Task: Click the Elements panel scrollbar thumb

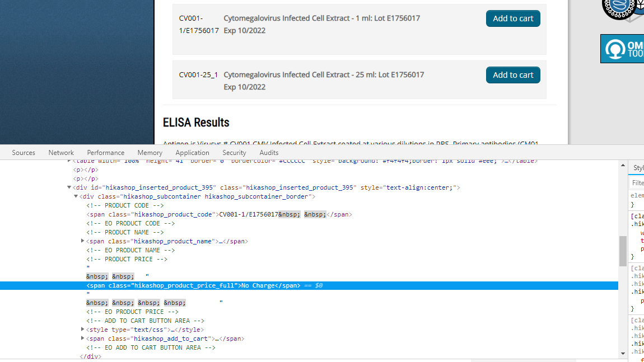Action: 623,251
